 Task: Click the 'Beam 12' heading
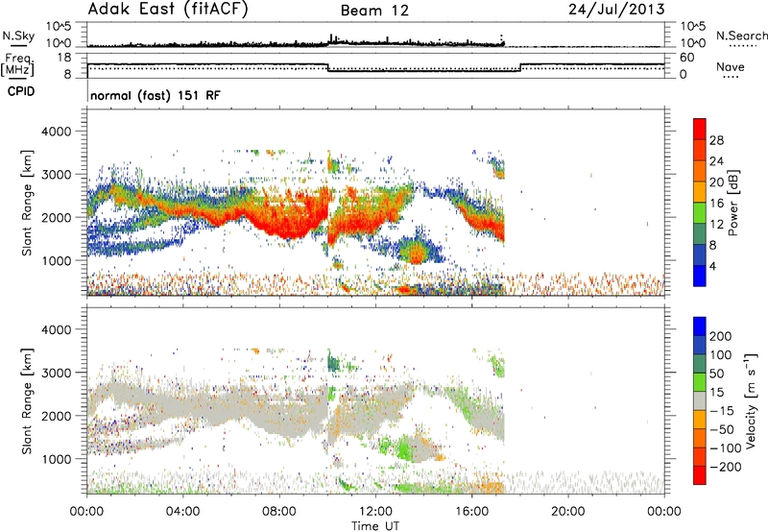click(x=374, y=11)
